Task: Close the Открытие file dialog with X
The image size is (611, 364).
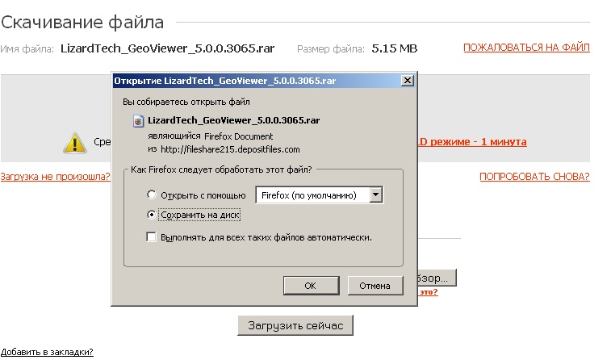Action: coord(408,81)
